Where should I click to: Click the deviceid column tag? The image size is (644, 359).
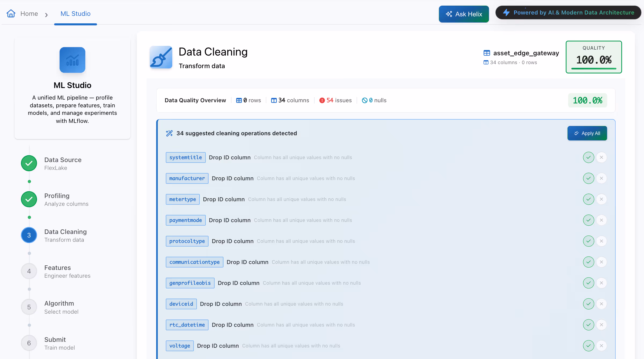click(181, 304)
